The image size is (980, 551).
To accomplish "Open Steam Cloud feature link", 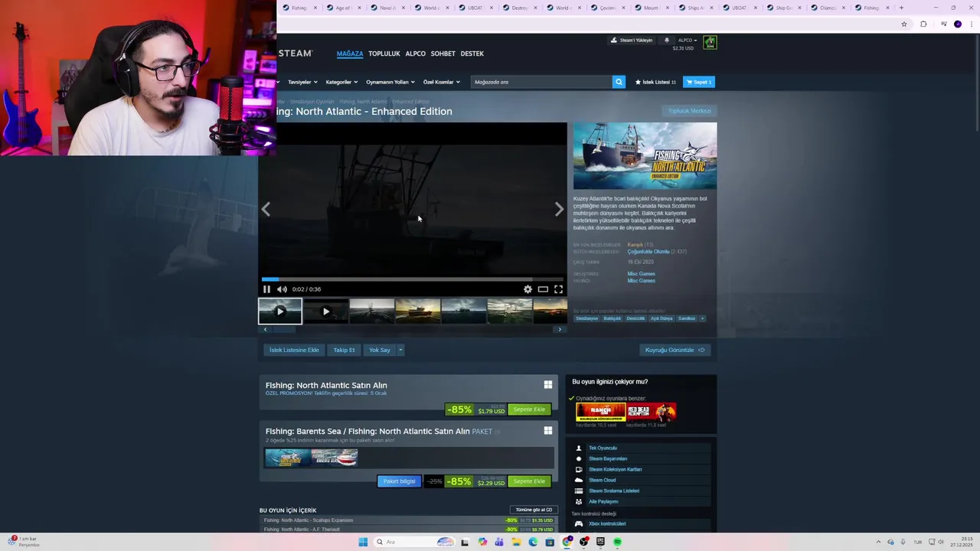I will 603,480.
